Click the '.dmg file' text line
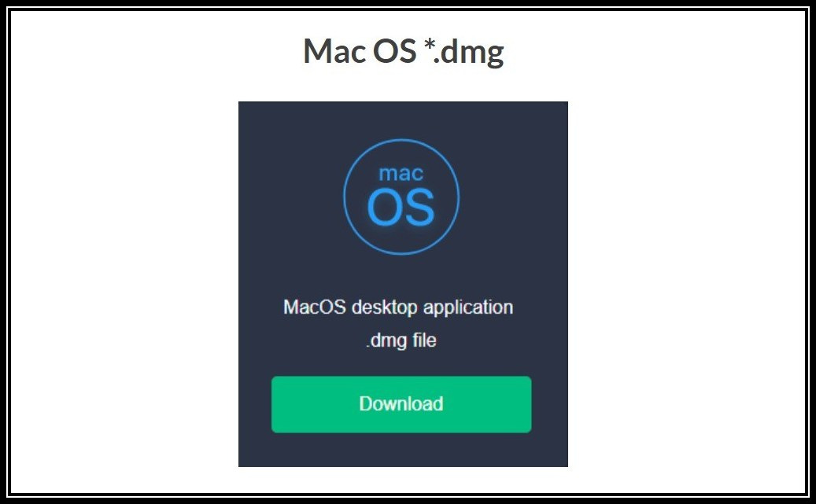Image resolution: width=816 pixels, height=504 pixels. click(401, 340)
